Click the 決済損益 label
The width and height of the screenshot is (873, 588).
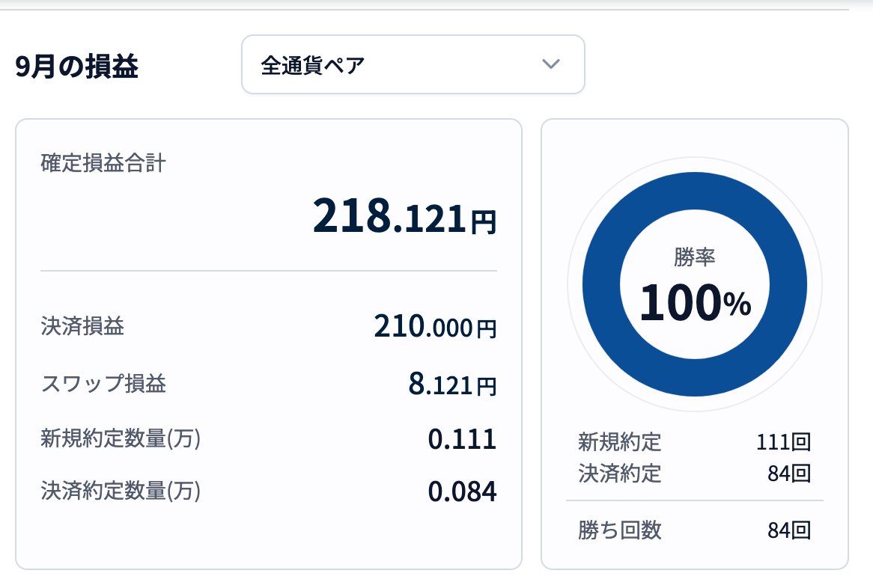(x=82, y=326)
